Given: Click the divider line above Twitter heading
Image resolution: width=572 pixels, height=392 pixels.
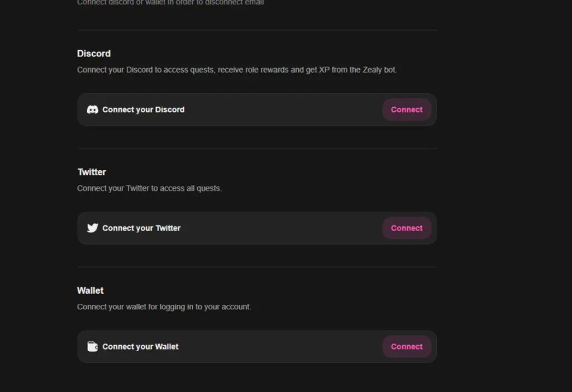Looking at the screenshot, I should pos(257,149).
